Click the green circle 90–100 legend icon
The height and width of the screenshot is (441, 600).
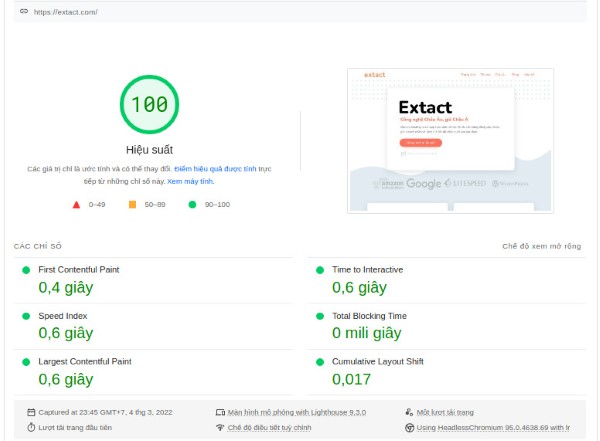pyautogui.click(x=192, y=204)
